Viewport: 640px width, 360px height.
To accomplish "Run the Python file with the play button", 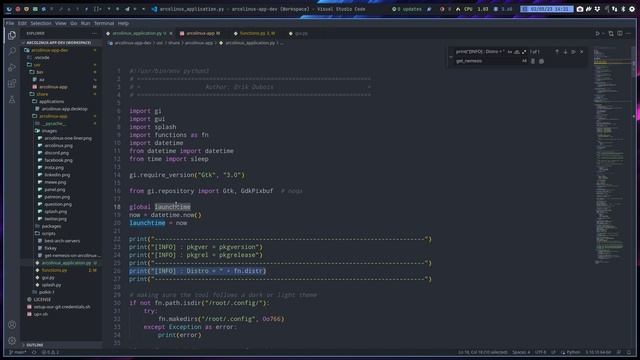I will click(597, 33).
